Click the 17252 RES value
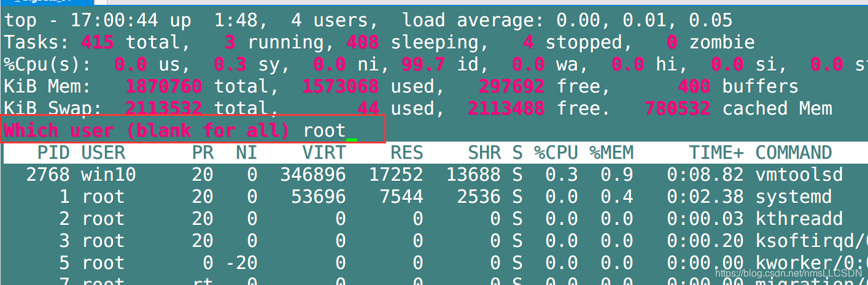Screen dimensions: 868x285 coord(396,175)
